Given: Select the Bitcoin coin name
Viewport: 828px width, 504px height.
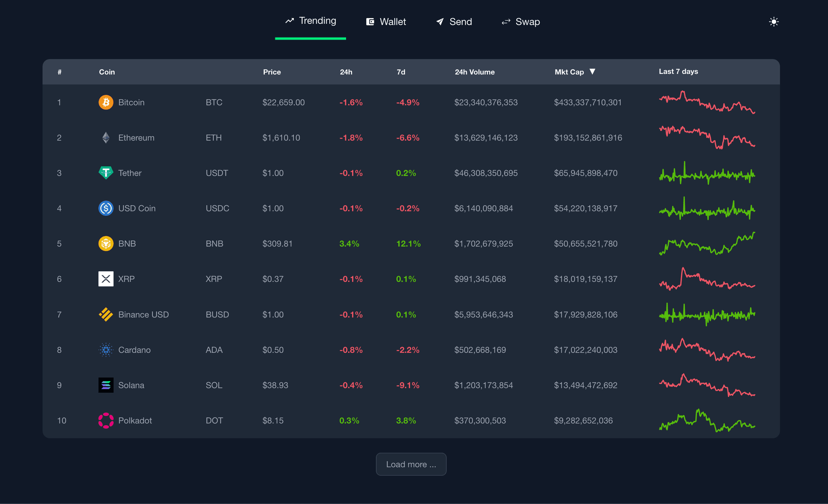Looking at the screenshot, I should pos(131,102).
